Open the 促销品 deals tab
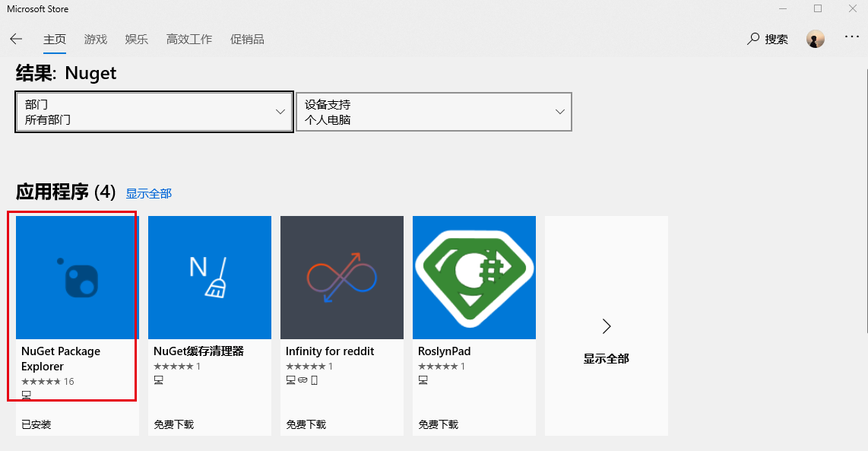Screen dimensions: 868x451 click(x=247, y=39)
